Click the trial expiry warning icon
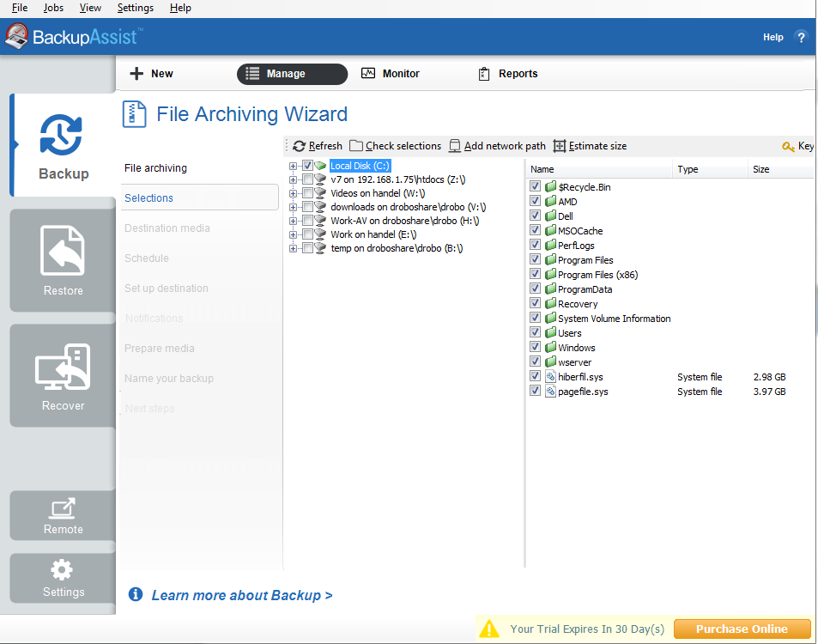 pyautogui.click(x=488, y=629)
